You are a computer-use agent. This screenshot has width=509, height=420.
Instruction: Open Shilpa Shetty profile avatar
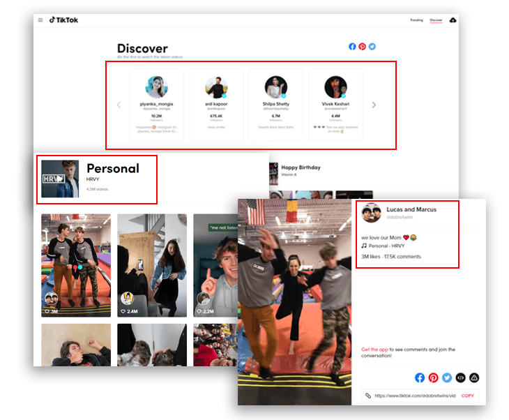tap(276, 87)
